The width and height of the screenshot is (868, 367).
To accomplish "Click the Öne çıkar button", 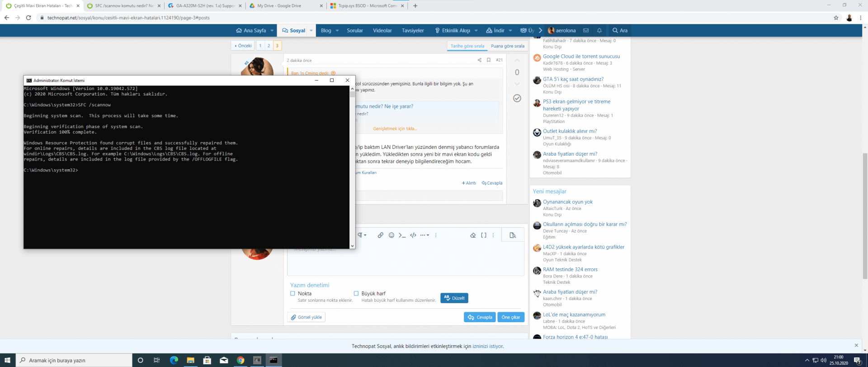I will click(511, 317).
